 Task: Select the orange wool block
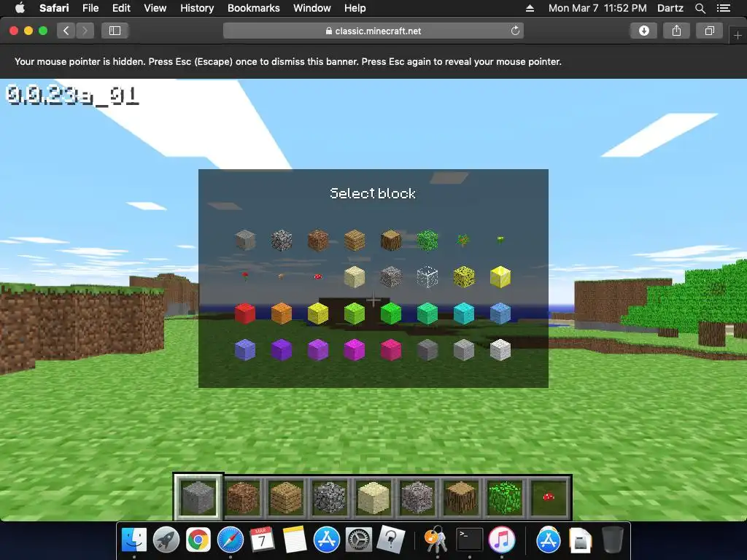tap(282, 314)
